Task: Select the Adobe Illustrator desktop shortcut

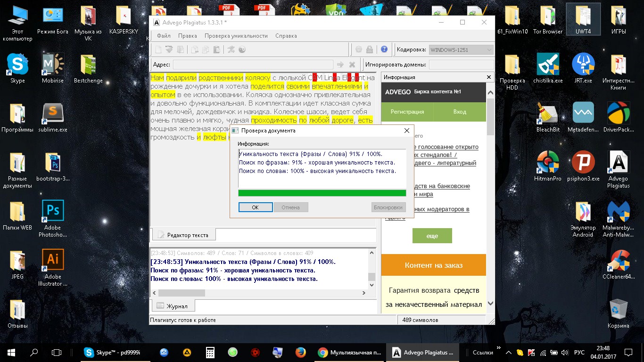Action: (x=53, y=268)
